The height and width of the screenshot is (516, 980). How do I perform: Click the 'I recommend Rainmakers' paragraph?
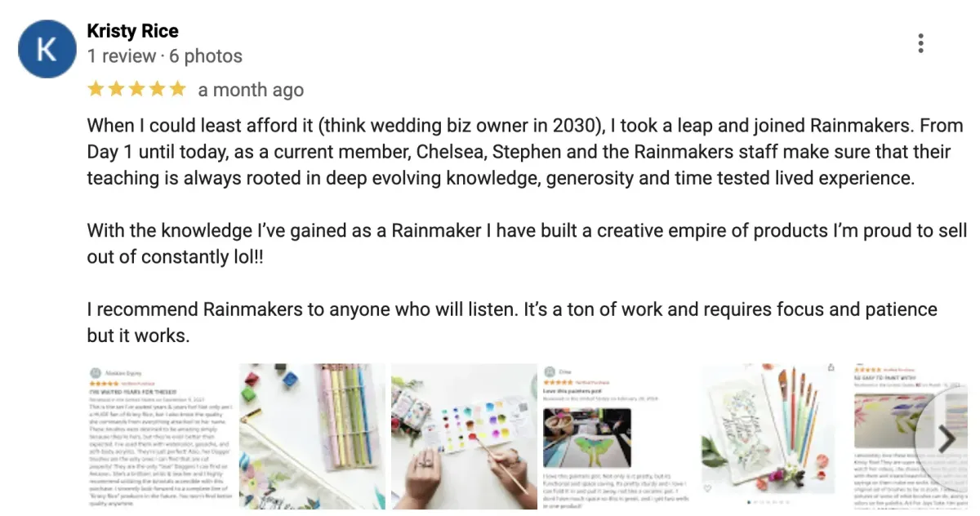click(x=512, y=322)
